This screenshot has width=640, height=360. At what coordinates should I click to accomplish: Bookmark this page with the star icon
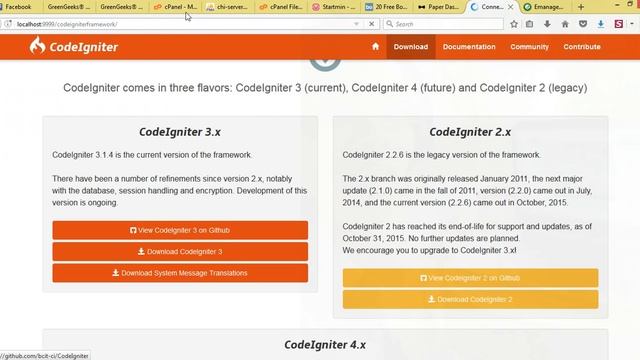[x=514, y=24]
